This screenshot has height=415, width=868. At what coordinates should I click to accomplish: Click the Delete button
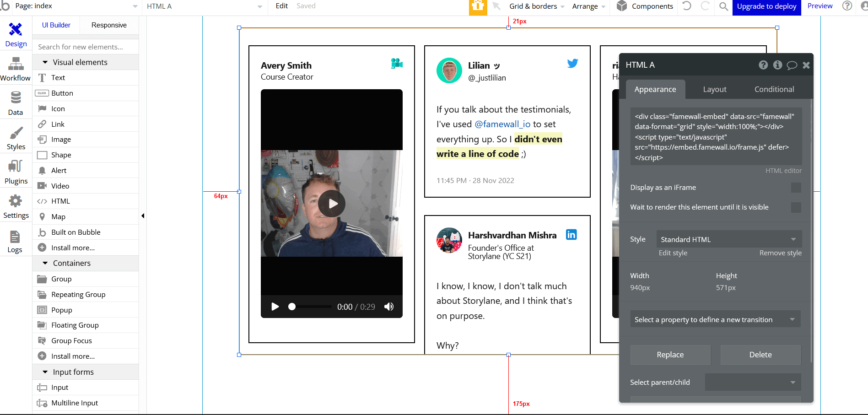pyautogui.click(x=760, y=355)
